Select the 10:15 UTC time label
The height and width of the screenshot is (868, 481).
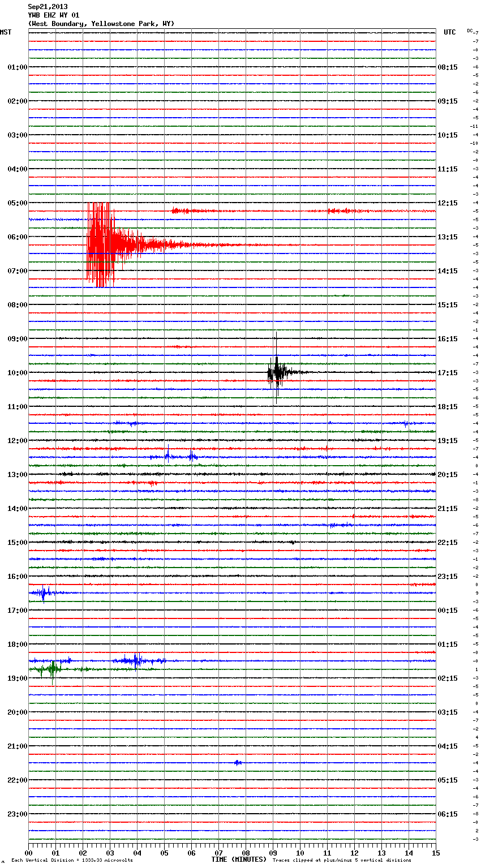(448, 135)
